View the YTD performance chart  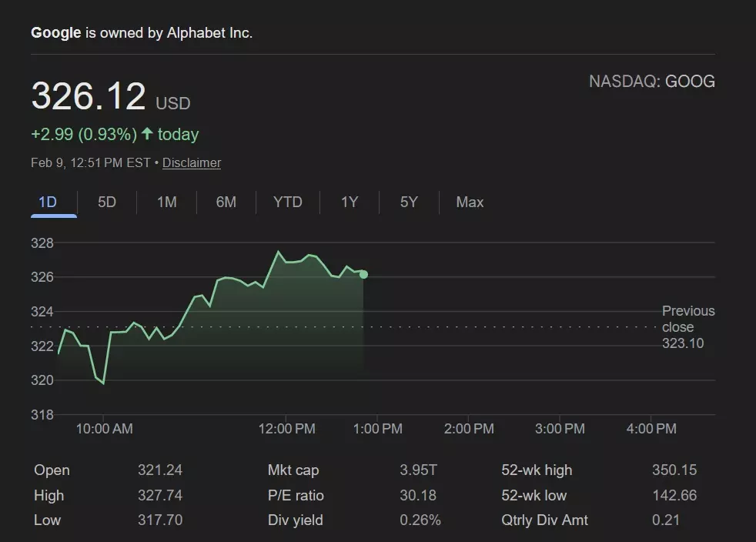click(286, 202)
